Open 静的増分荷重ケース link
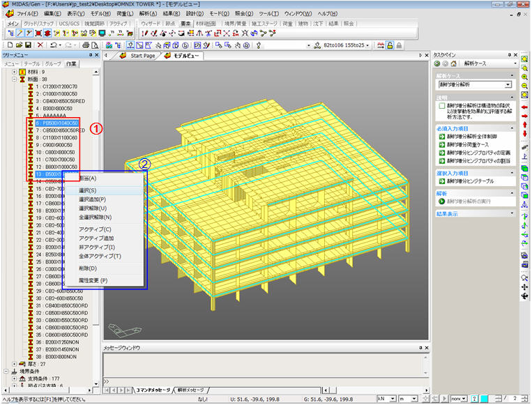Viewport: 532px width, 405px height. click(468, 144)
